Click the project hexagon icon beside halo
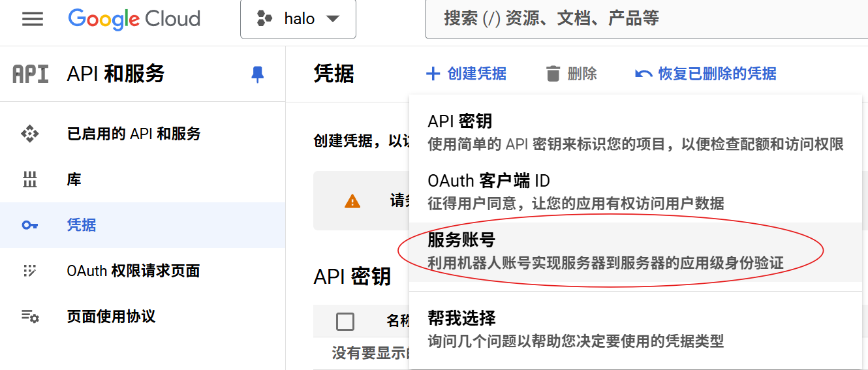Screen dimensions: 868x370 coord(264,19)
